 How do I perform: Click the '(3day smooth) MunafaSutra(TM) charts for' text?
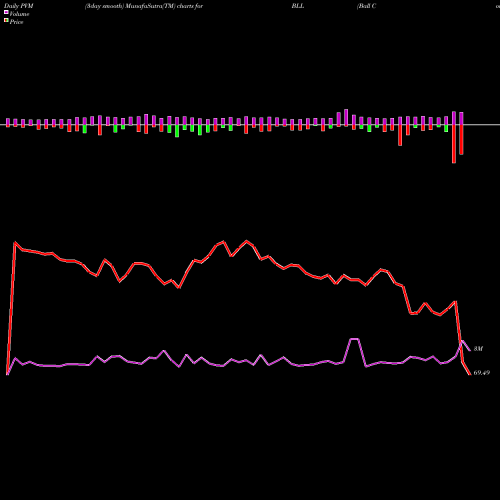click(x=144, y=6)
